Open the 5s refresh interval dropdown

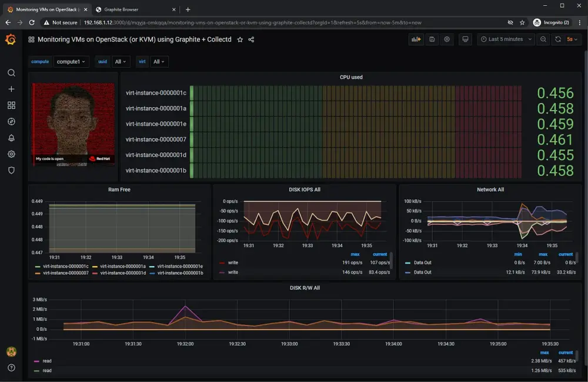572,39
